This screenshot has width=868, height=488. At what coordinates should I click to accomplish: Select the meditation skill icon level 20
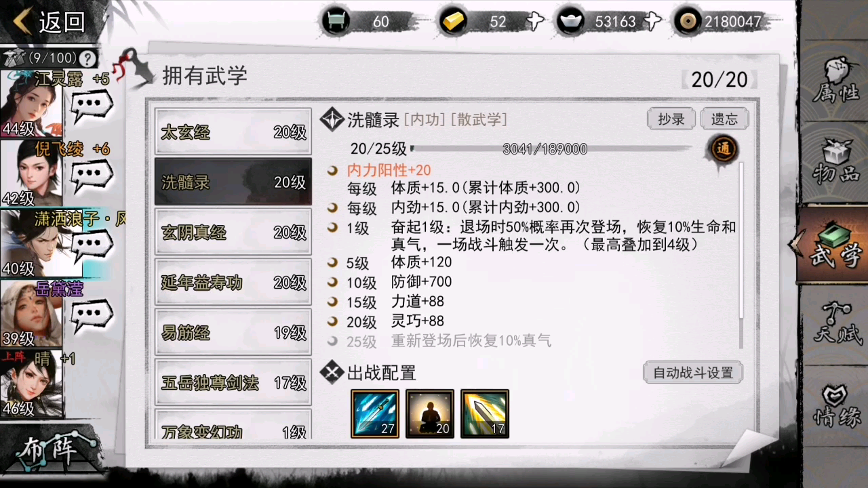430,413
